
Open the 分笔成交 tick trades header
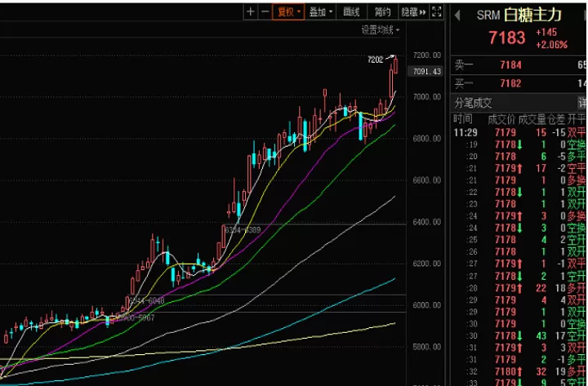[x=473, y=103]
